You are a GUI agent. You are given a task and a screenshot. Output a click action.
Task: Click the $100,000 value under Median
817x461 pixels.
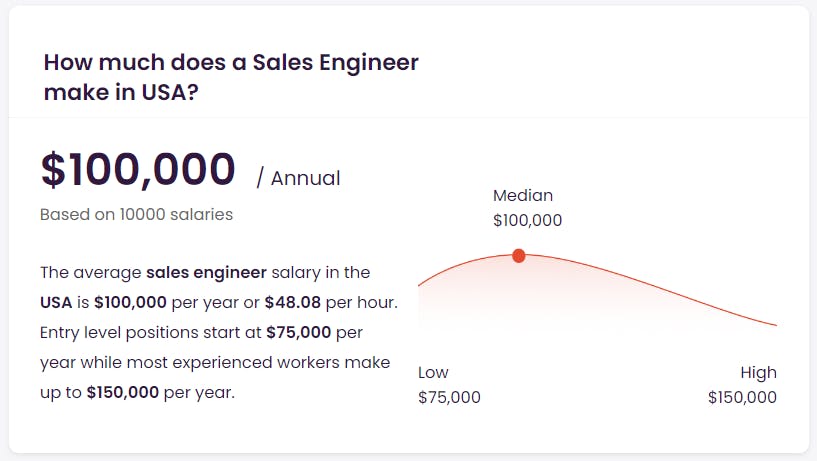(x=527, y=220)
